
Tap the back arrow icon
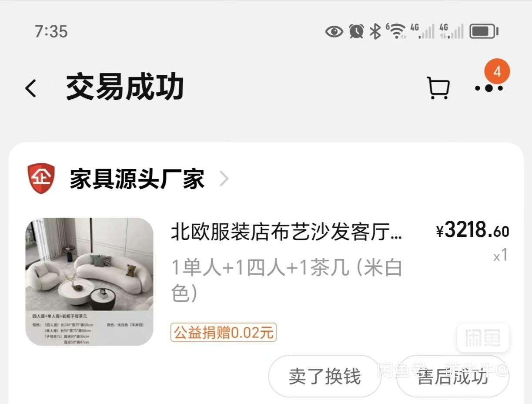30,88
